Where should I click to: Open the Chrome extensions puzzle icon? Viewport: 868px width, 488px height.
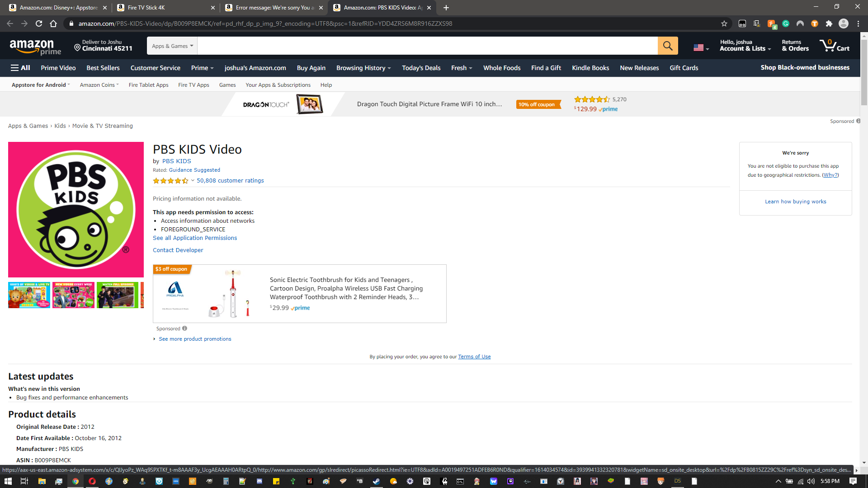pos(829,23)
